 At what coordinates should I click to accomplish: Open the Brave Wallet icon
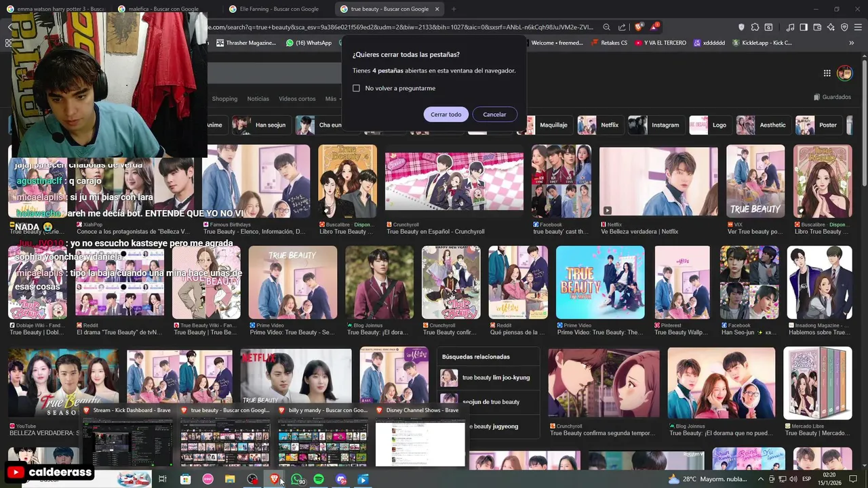(817, 27)
